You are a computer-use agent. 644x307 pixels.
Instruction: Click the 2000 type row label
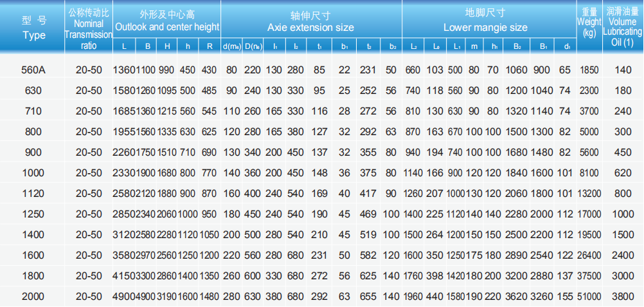click(33, 296)
